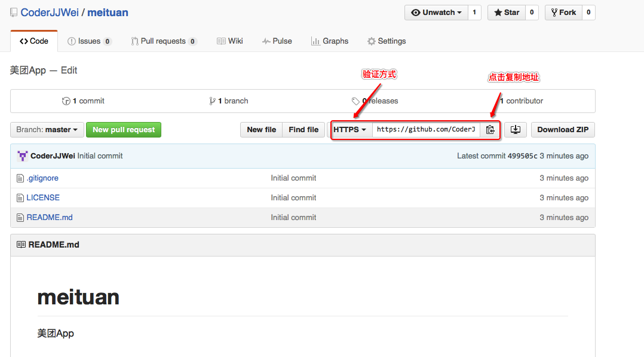Image resolution: width=644 pixels, height=357 pixels.
Task: Edit the repository description
Action: pyautogui.click(x=69, y=71)
